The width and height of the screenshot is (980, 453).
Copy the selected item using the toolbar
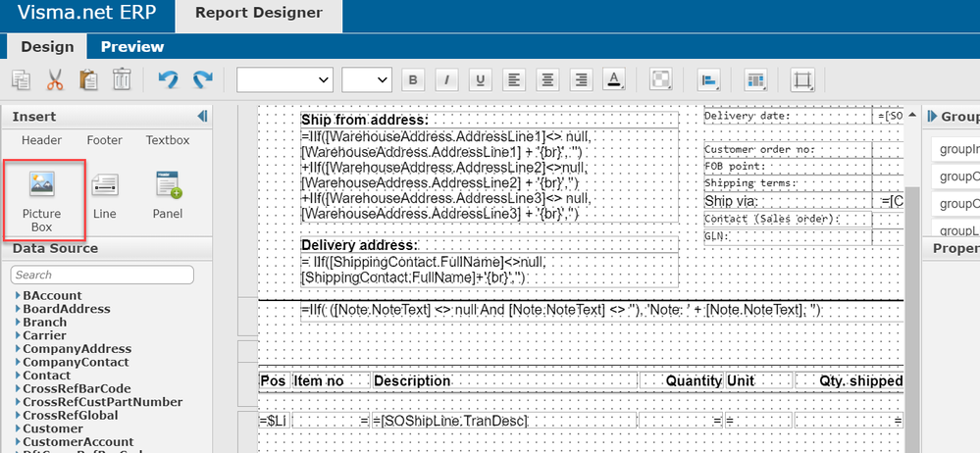tap(22, 80)
